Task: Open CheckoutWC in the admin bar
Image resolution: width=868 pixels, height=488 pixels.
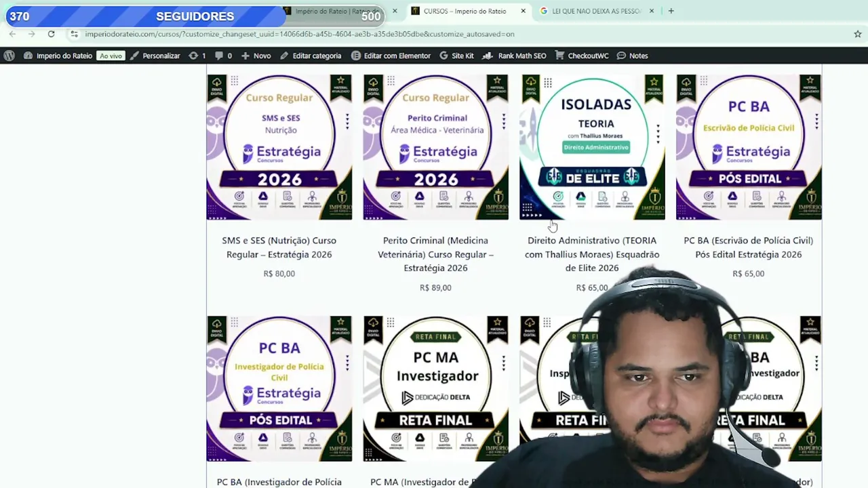Action: click(x=582, y=56)
